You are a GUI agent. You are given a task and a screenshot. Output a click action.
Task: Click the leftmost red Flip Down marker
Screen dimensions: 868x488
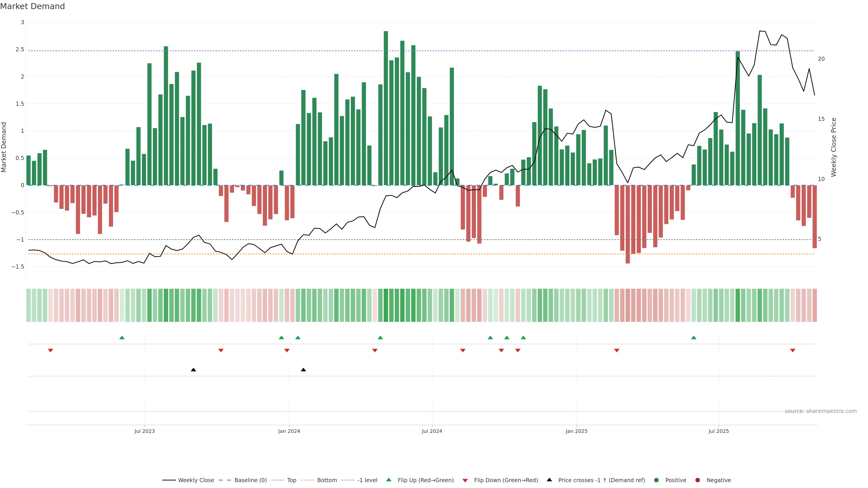[x=51, y=351]
